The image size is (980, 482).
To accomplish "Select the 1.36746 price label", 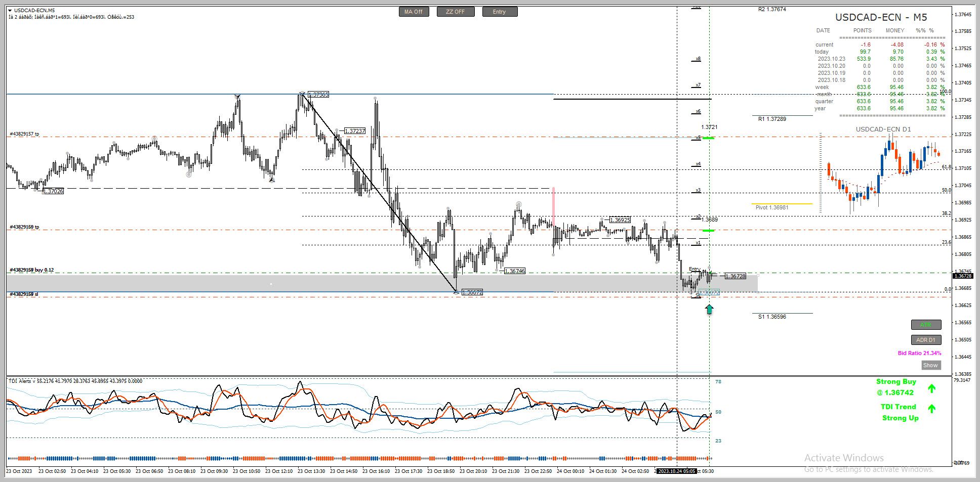I will coord(515,271).
